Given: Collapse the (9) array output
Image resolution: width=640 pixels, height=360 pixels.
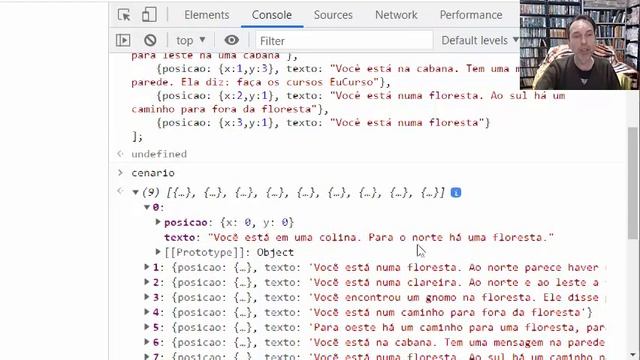Looking at the screenshot, I should (x=135, y=192).
